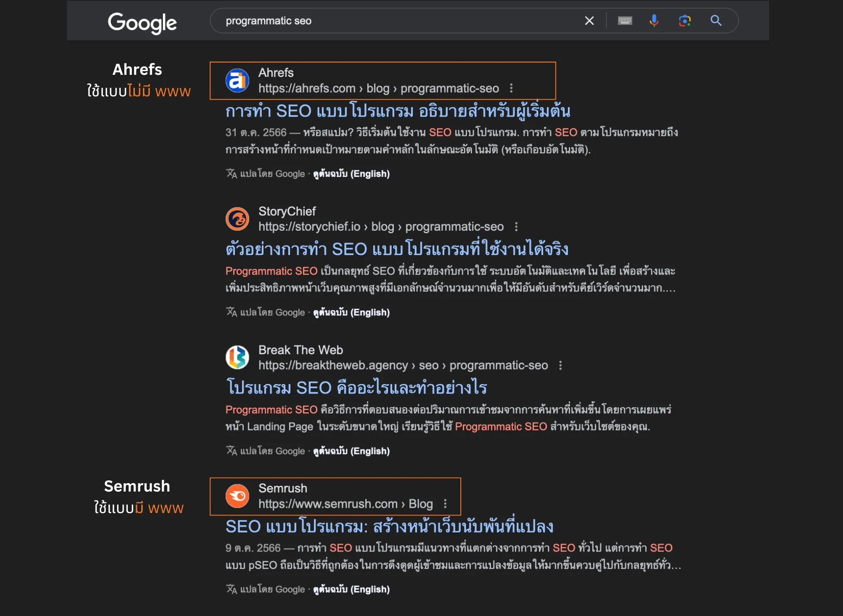Open the on-screen keyboard input tool
The height and width of the screenshot is (616, 843).
(625, 21)
